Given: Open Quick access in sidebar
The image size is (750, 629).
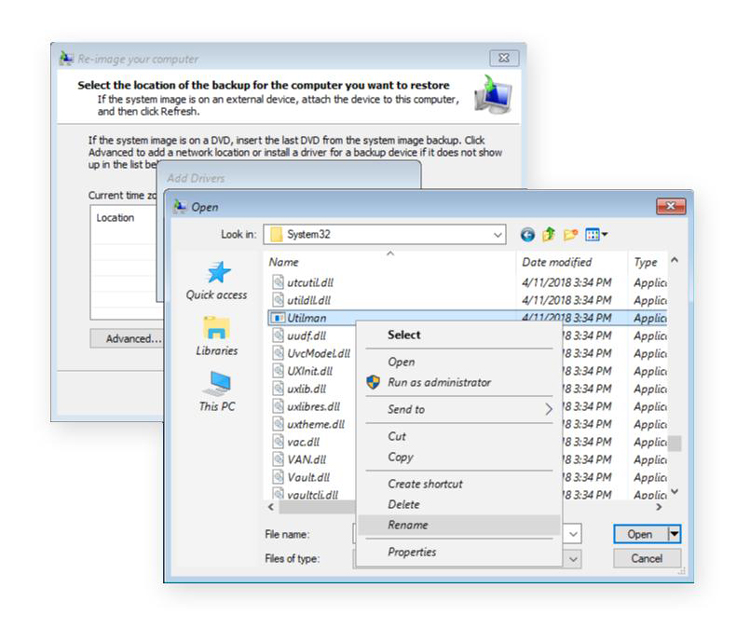Looking at the screenshot, I should (x=216, y=281).
